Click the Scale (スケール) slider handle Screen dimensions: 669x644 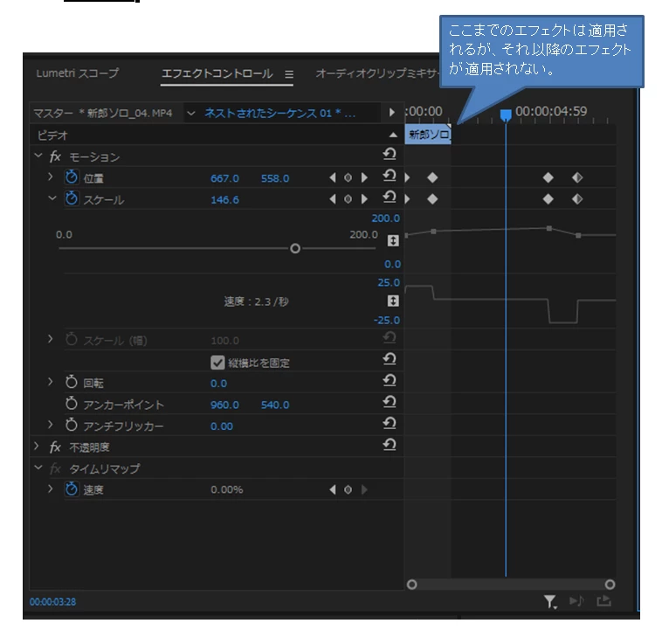(295, 248)
